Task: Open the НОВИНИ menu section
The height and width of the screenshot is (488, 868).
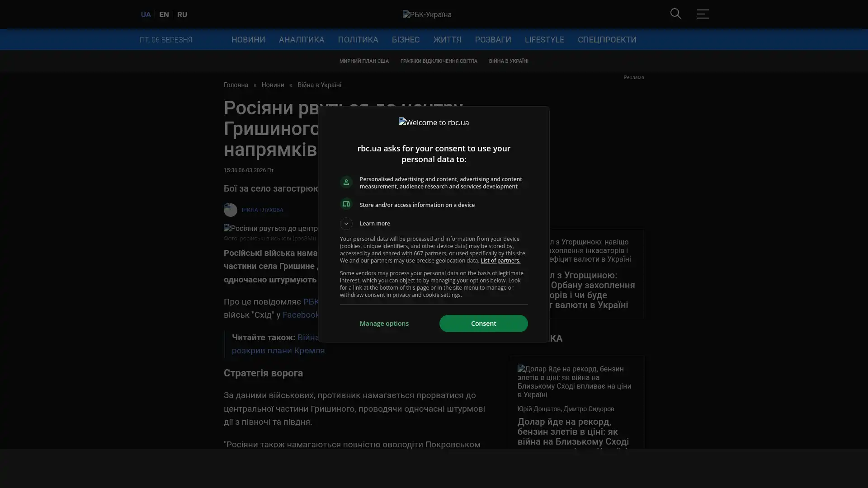Action: pos(248,40)
